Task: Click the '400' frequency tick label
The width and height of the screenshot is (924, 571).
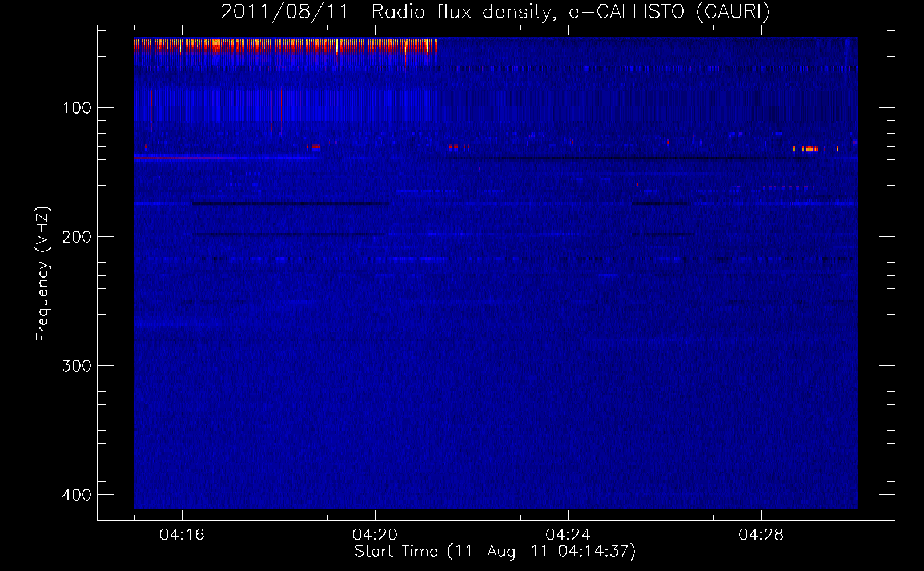Action: tap(77, 495)
